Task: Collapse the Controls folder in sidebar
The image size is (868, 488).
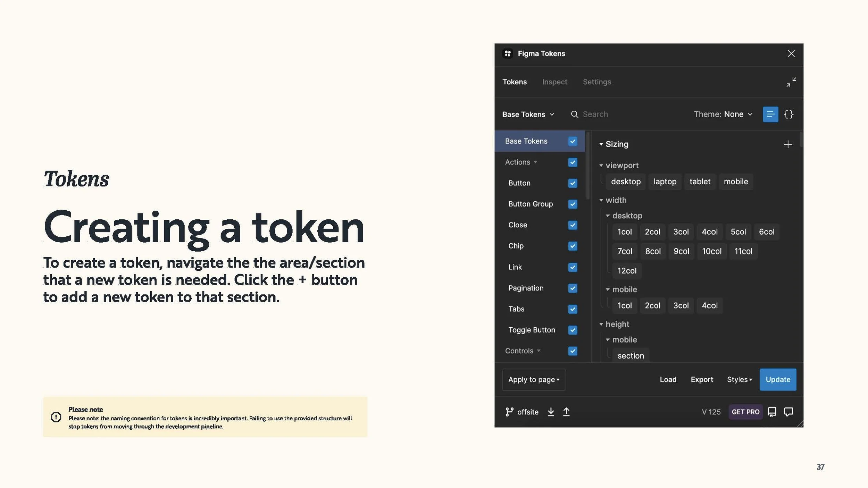Action: [x=539, y=351]
